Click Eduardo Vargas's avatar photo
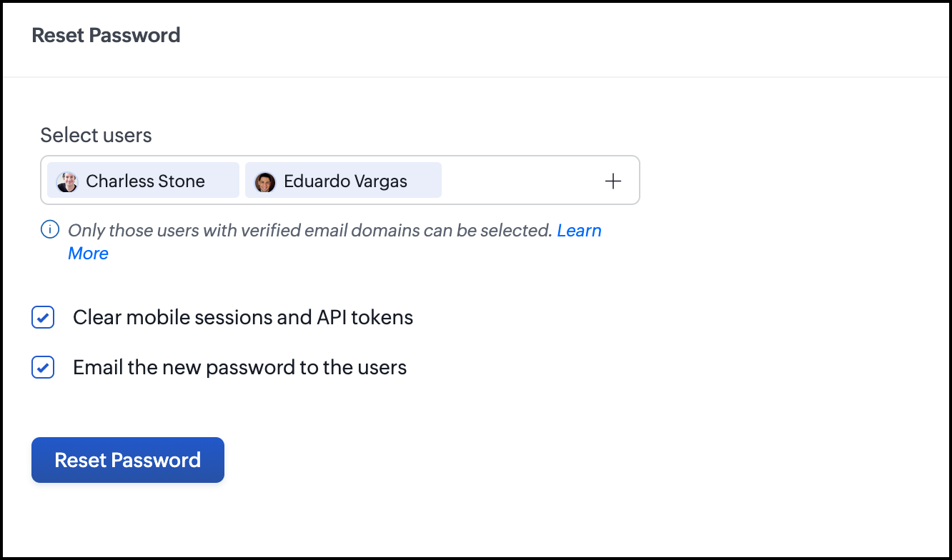The image size is (952, 560). pyautogui.click(x=265, y=182)
